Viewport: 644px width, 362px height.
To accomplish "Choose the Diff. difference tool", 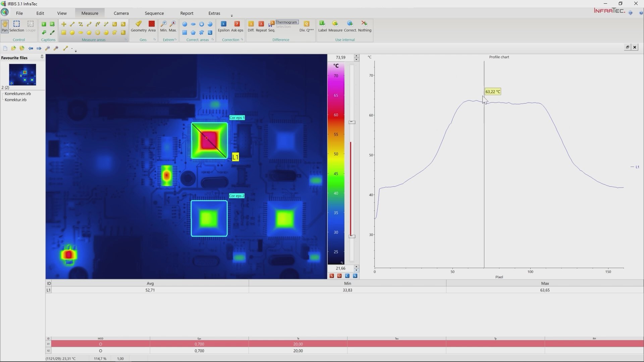I will point(251,26).
